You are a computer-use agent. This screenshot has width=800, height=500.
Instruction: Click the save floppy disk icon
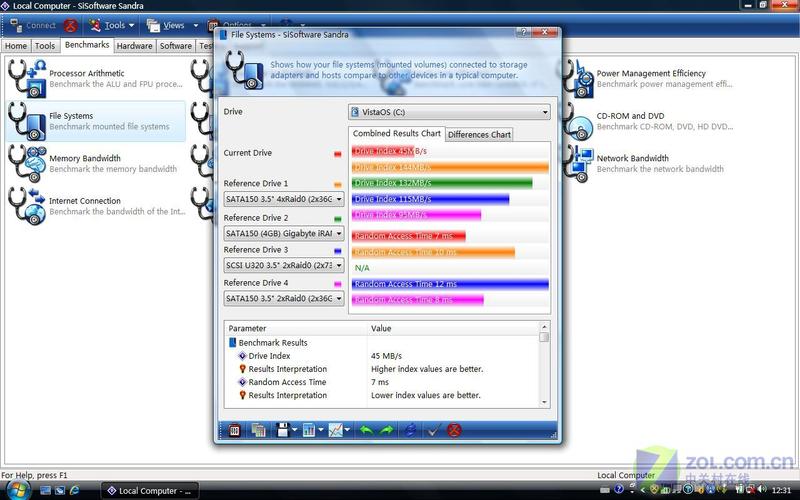[x=283, y=431]
